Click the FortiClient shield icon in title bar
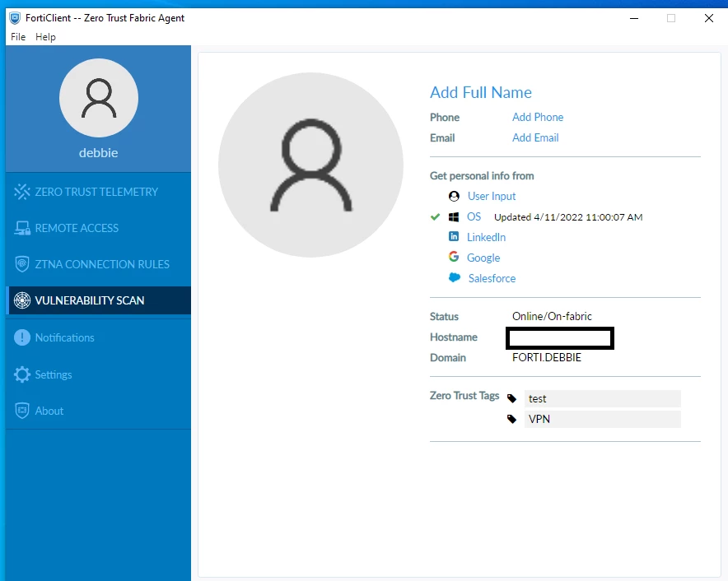 pos(15,18)
